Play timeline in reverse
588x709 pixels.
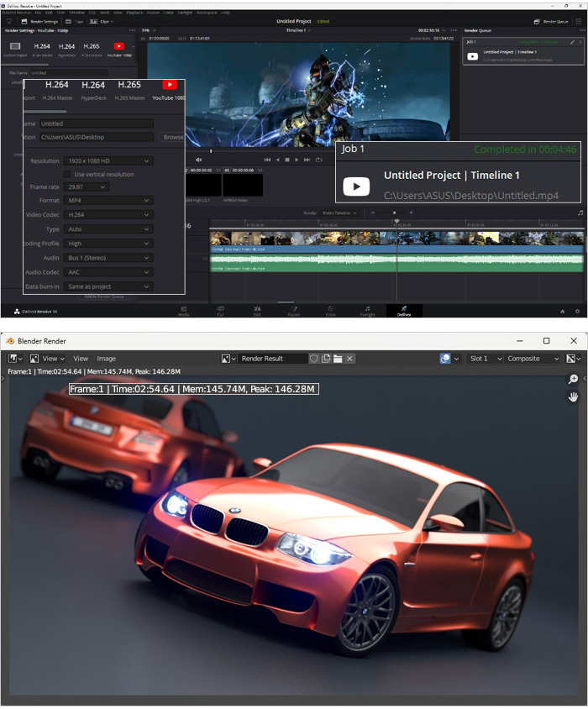277,160
